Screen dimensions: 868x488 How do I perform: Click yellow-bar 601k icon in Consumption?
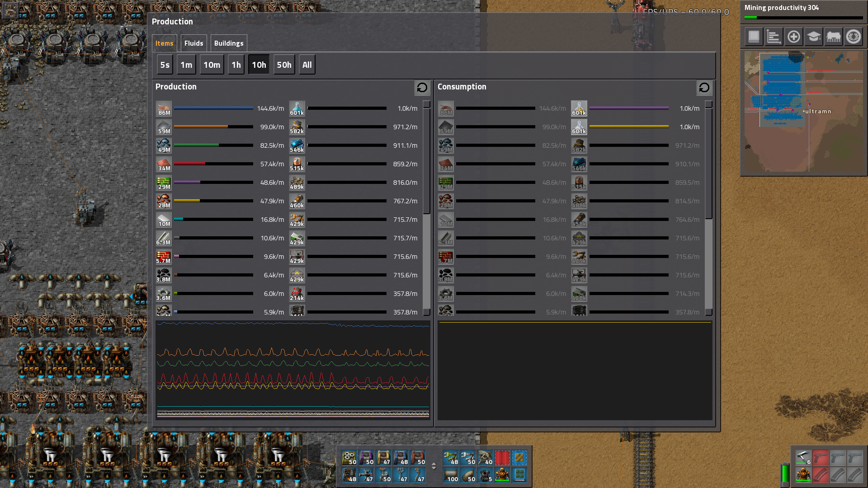579,127
